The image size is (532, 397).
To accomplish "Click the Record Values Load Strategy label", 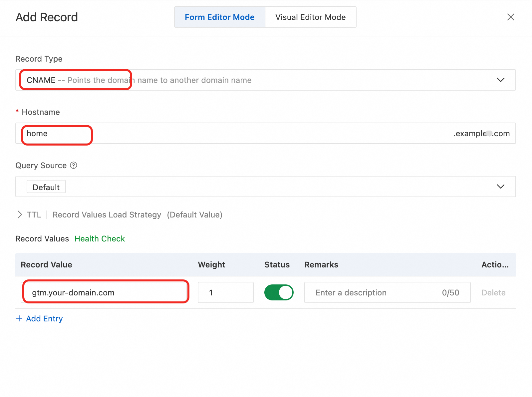I will [107, 215].
